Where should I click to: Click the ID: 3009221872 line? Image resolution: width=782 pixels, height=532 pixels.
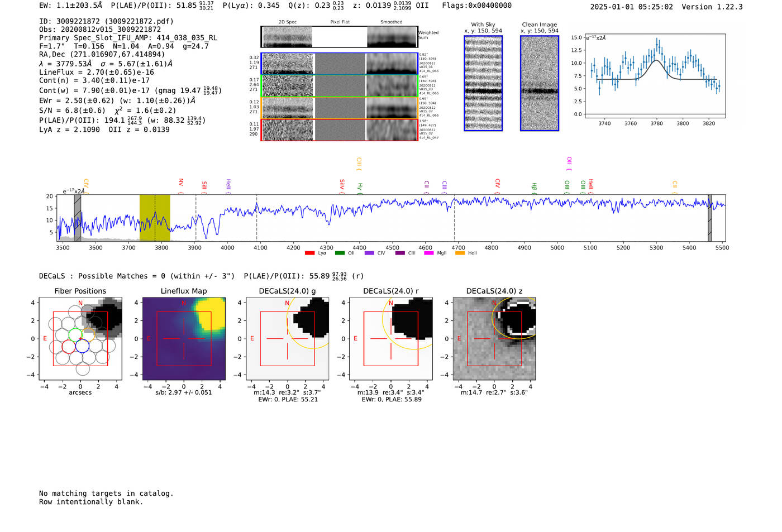point(106,21)
